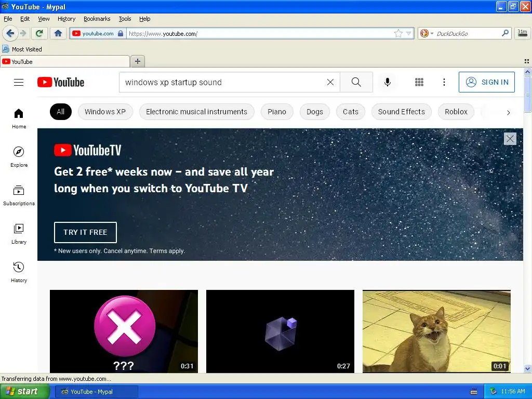Select the Roblox filter chip
Viewport: 532px width, 399px height.
[456, 112]
